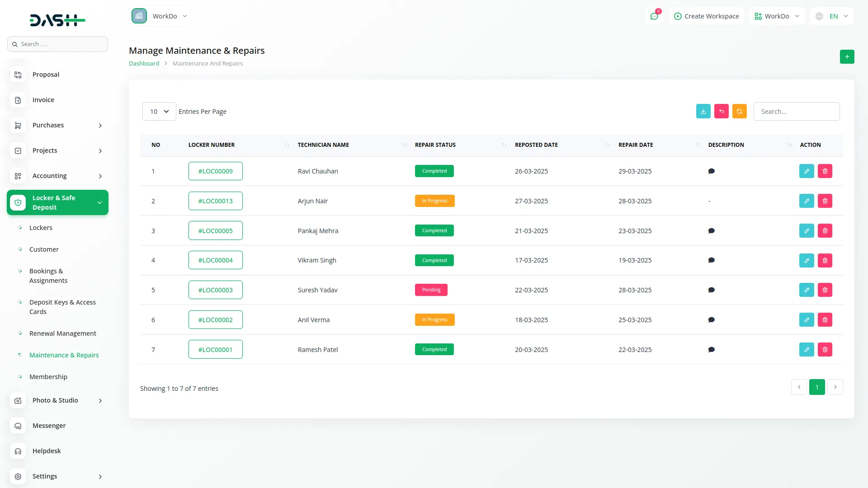
Task: Toggle the Repair Status column sort
Action: (x=504, y=145)
